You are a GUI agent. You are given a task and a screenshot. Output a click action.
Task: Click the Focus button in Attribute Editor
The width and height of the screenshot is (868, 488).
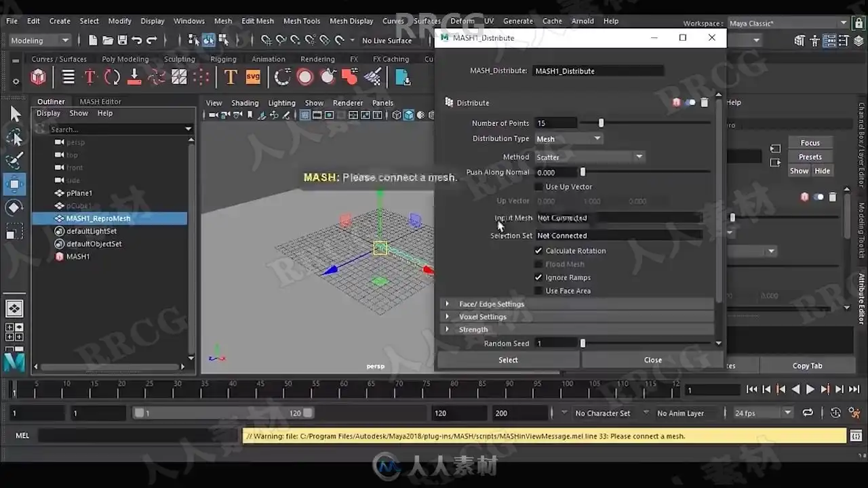810,143
